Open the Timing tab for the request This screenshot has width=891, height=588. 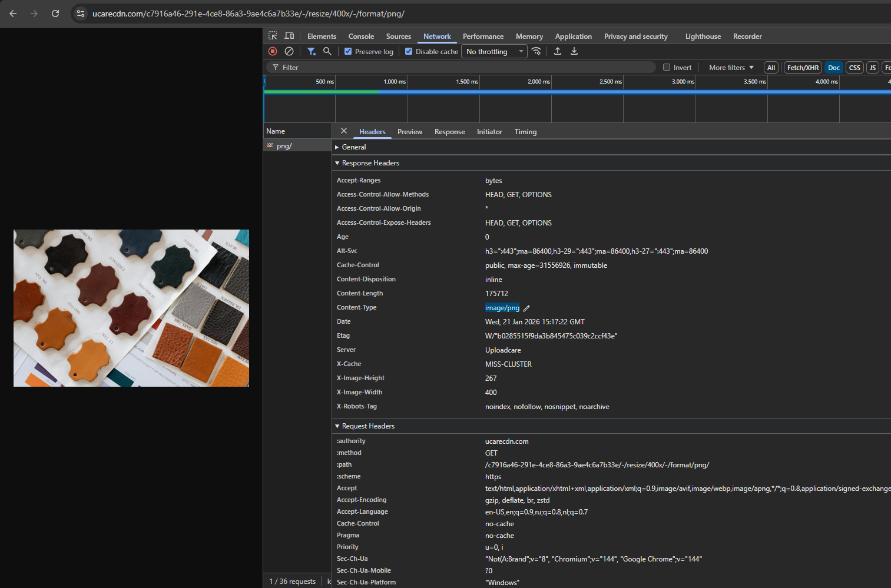(525, 131)
